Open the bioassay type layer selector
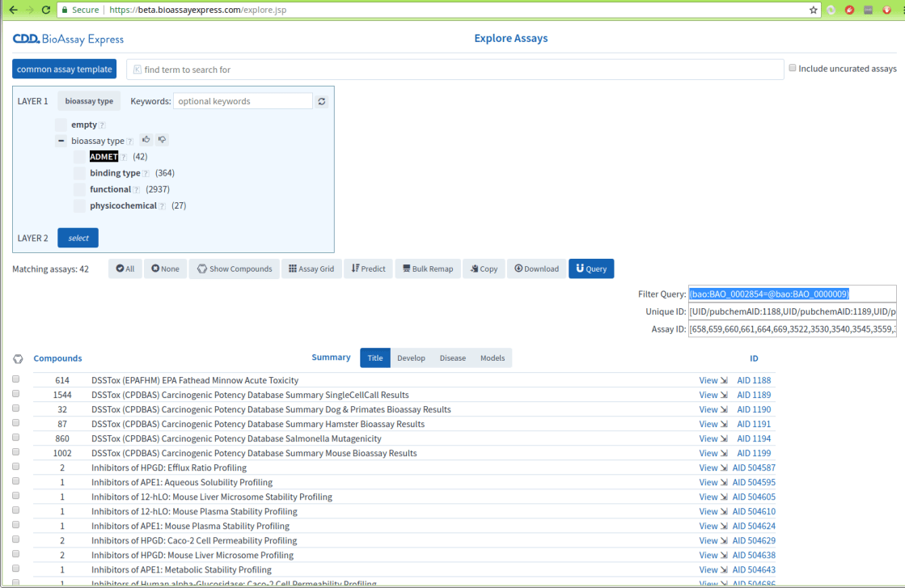The width and height of the screenshot is (905, 588). tap(89, 101)
